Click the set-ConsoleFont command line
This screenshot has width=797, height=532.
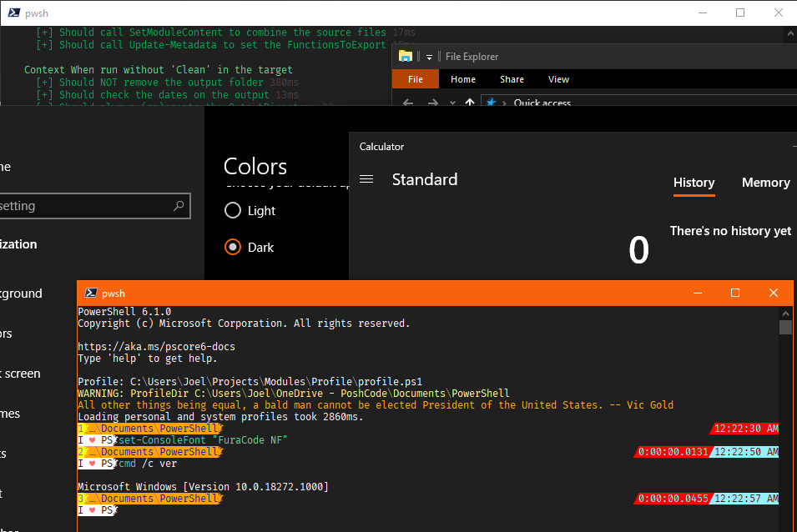[203, 440]
